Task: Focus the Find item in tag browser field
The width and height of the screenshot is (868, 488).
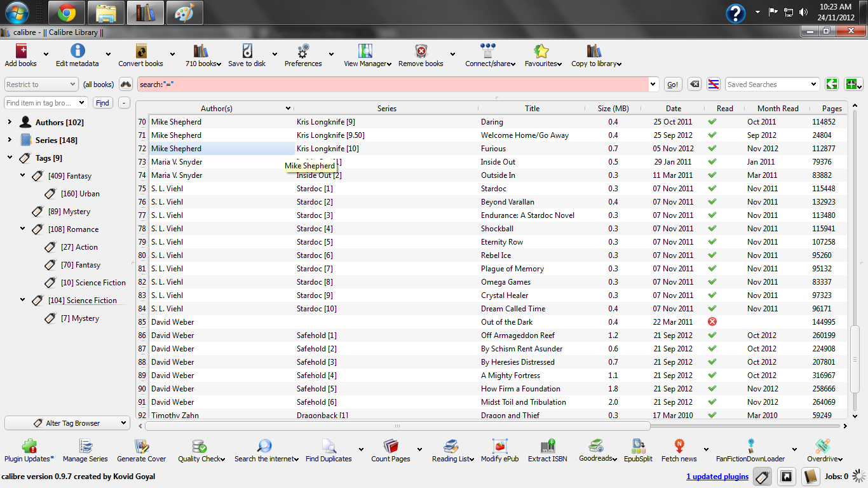Action: [x=46, y=103]
